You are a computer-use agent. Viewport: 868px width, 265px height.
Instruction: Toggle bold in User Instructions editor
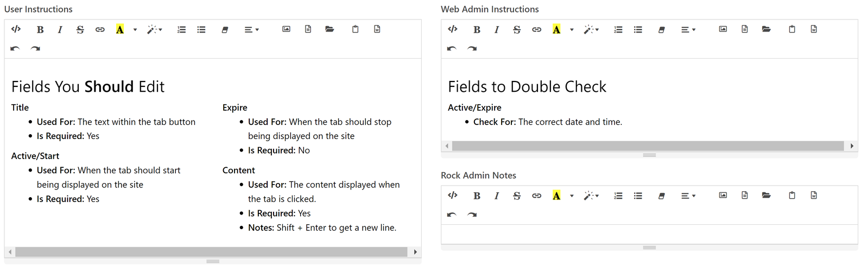click(40, 29)
